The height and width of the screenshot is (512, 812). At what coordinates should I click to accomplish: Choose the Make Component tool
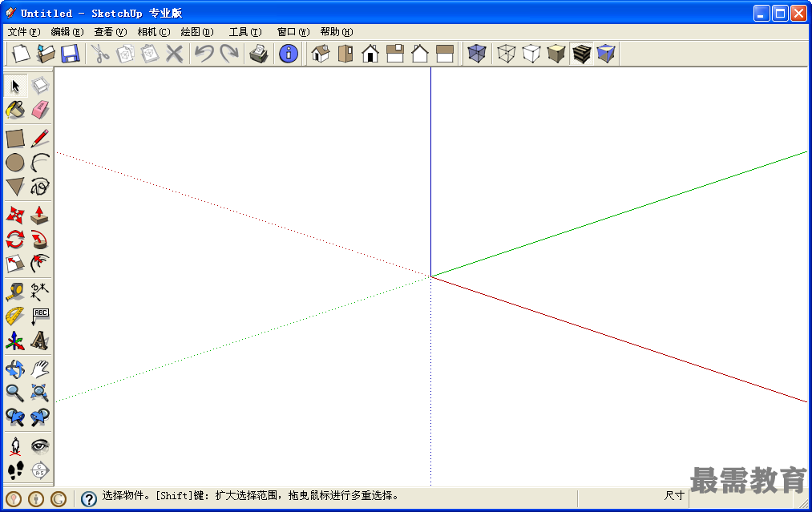(x=40, y=86)
